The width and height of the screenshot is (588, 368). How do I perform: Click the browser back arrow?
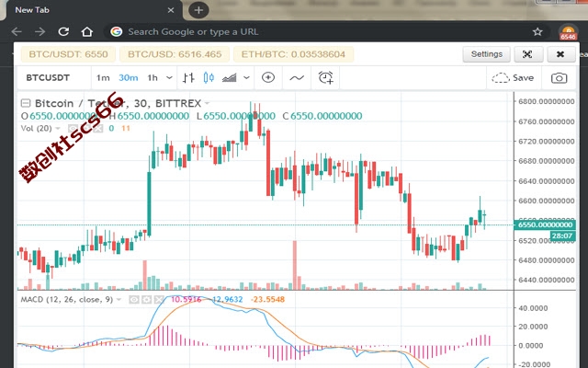[x=17, y=32]
